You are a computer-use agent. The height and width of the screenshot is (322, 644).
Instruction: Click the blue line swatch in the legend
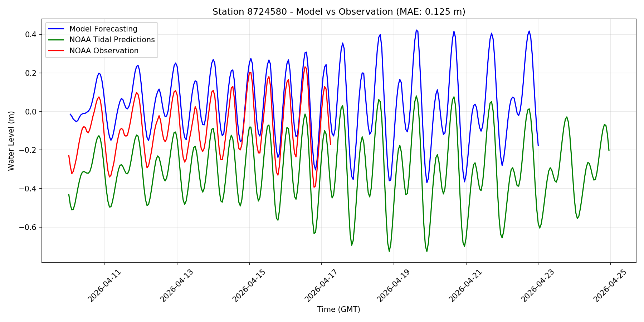pyautogui.click(x=57, y=29)
